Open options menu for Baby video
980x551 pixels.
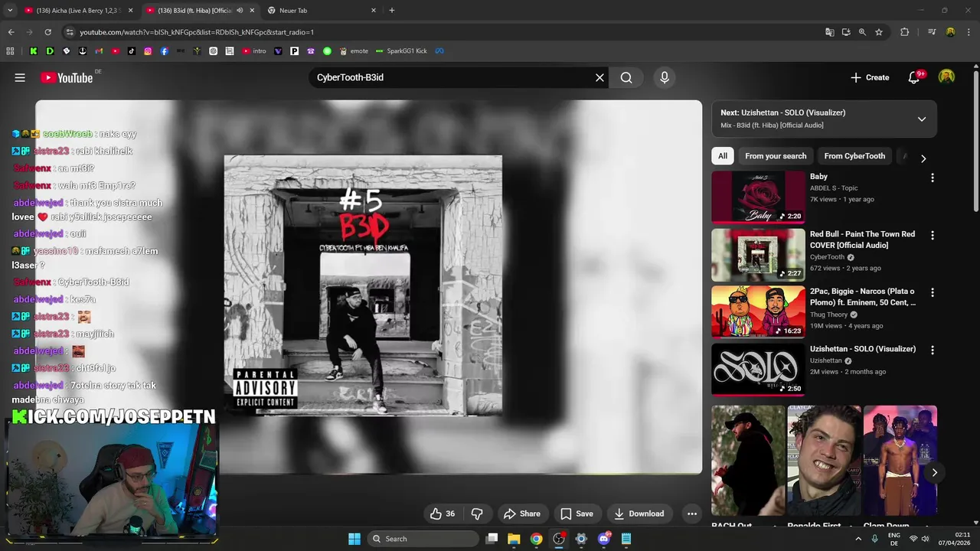point(932,178)
